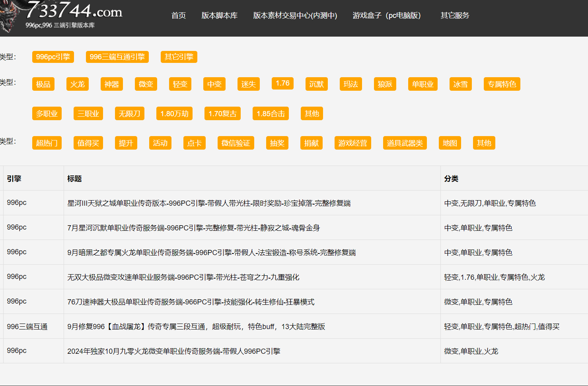
Task: Select the 其它引擎 filter tag
Action: tap(179, 57)
